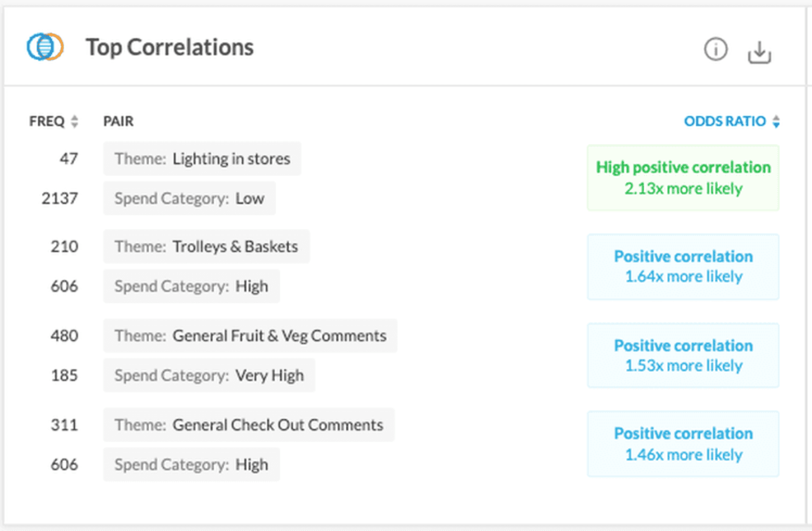
Task: Click the download export icon
Action: click(759, 51)
